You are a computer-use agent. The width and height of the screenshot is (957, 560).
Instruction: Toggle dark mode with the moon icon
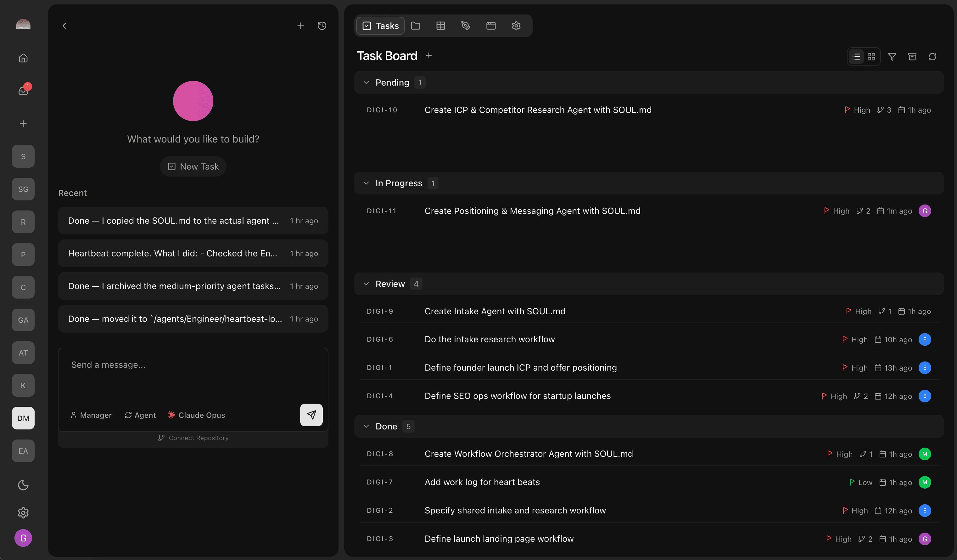pyautogui.click(x=23, y=485)
